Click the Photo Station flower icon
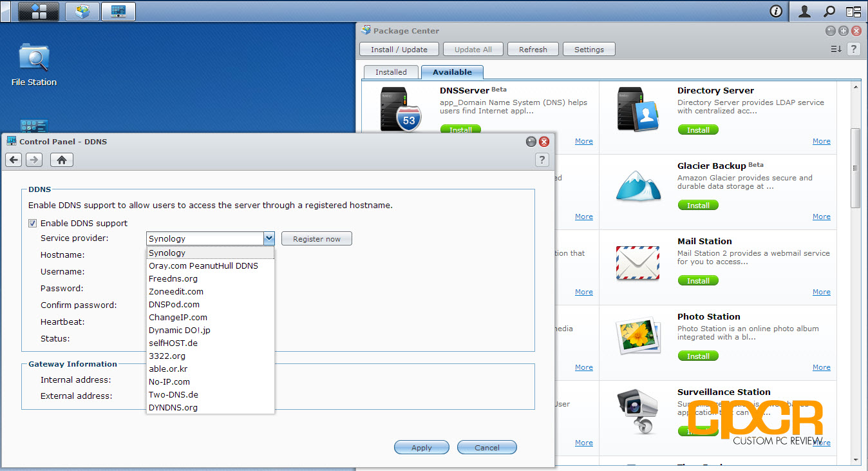The image size is (868, 471). tap(637, 336)
